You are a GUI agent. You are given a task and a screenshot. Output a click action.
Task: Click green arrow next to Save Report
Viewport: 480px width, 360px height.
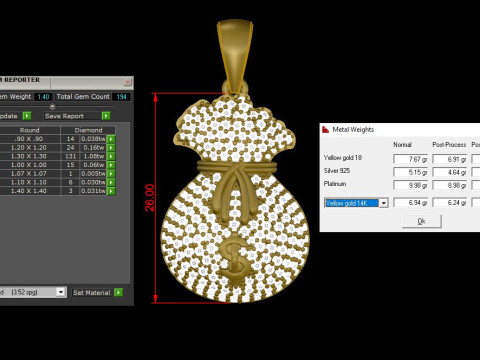[x=106, y=116]
